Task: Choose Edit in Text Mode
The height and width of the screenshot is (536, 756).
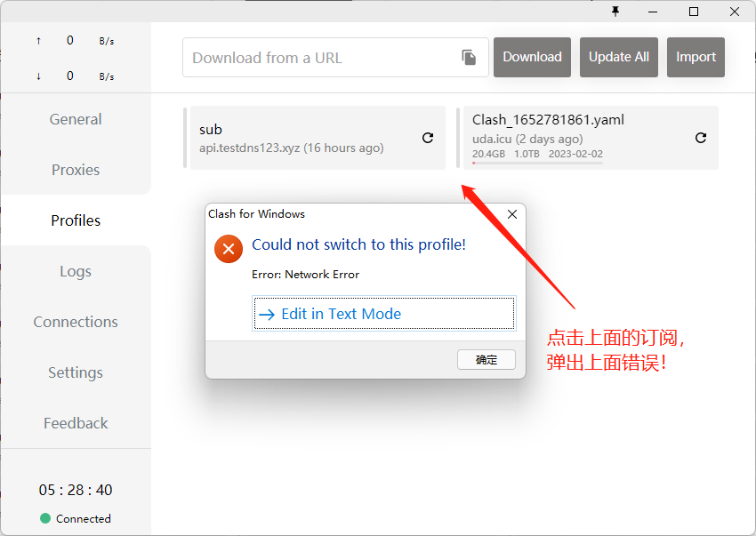Action: [x=384, y=313]
